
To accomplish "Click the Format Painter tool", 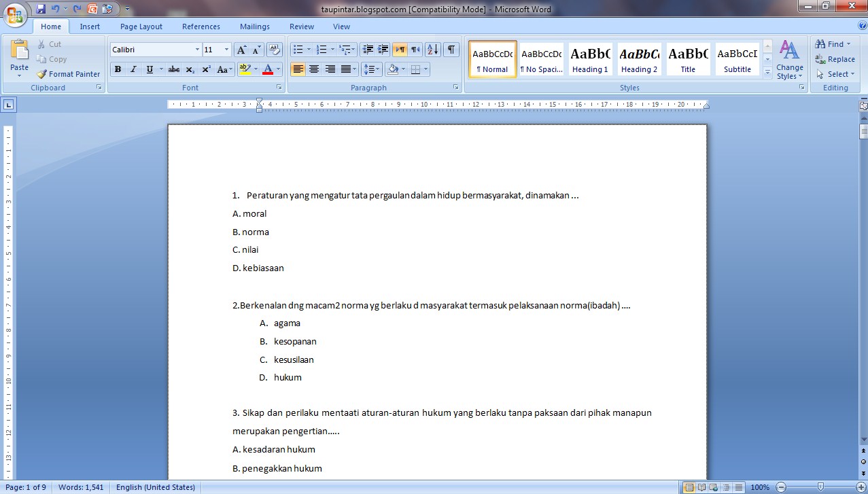I will pyautogui.click(x=69, y=74).
